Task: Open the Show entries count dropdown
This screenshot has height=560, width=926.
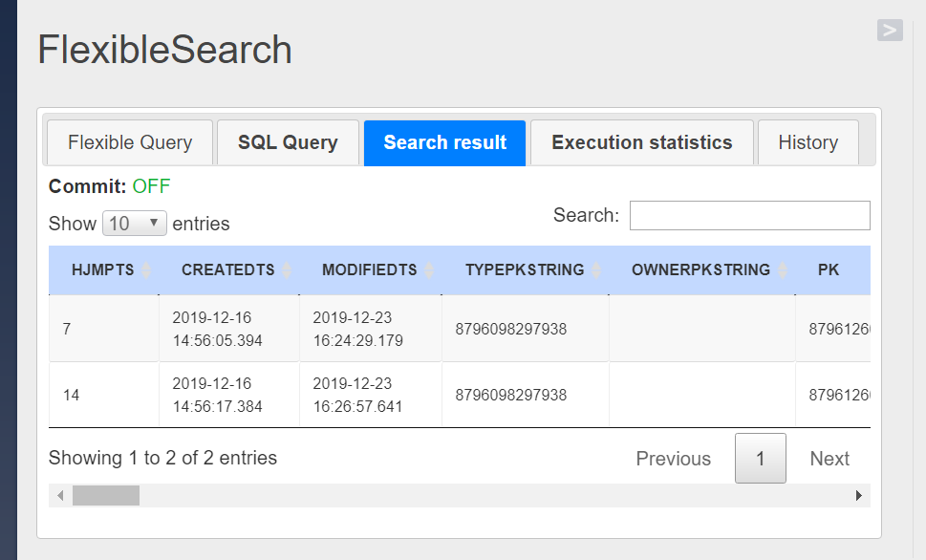Action: point(134,224)
